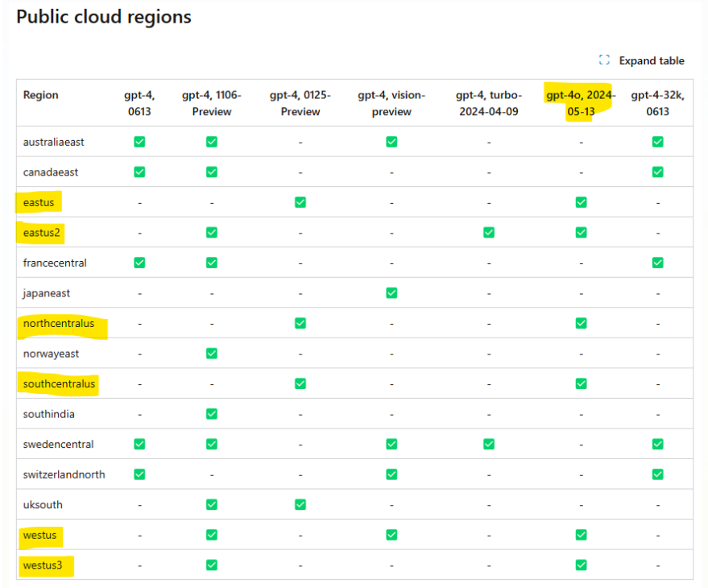This screenshot has height=588, width=708.
Task: Click westus checkmark under gpt-4, 1106-Preview
Action: [x=212, y=535]
